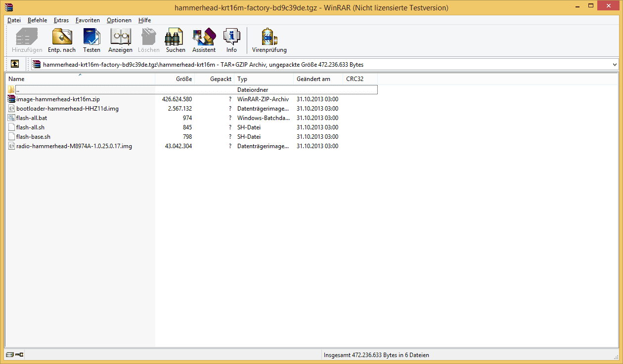Go up one folder level button
Screen dimensions: 623x364
pos(15,64)
